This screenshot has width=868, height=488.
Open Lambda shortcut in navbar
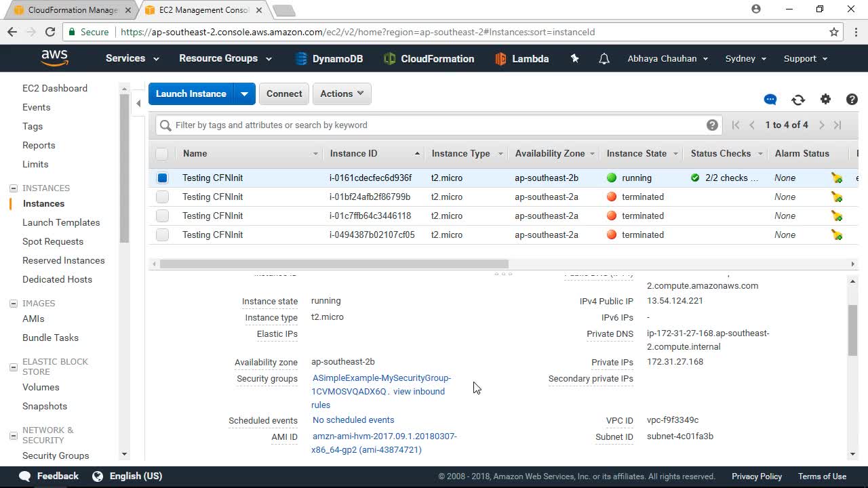point(521,59)
